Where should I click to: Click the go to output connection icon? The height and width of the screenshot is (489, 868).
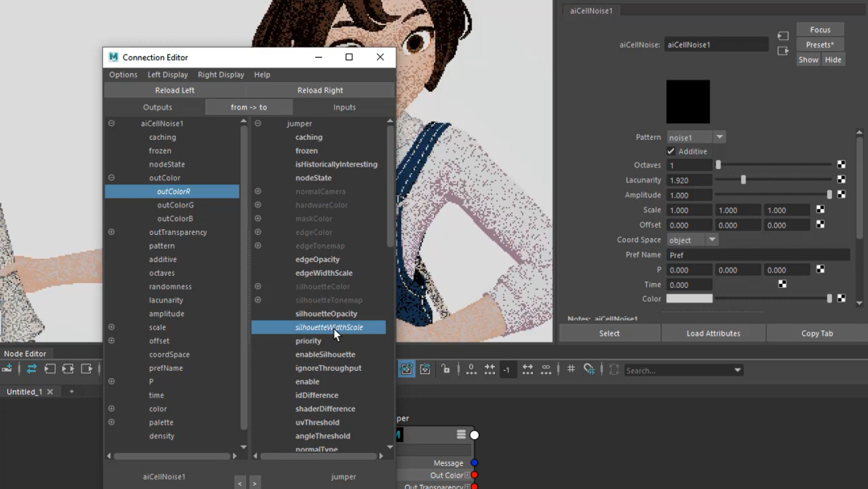(783, 51)
